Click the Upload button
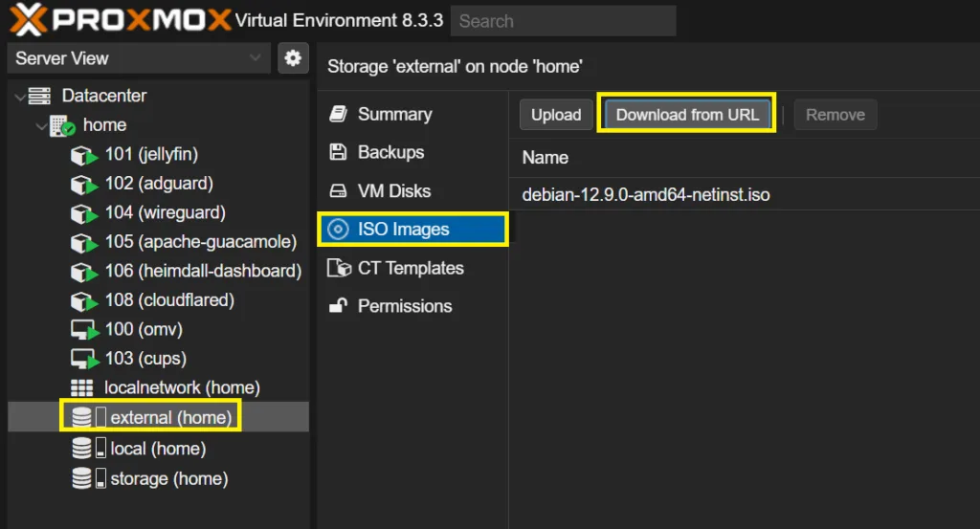Viewport: 980px width, 529px height. coord(556,115)
